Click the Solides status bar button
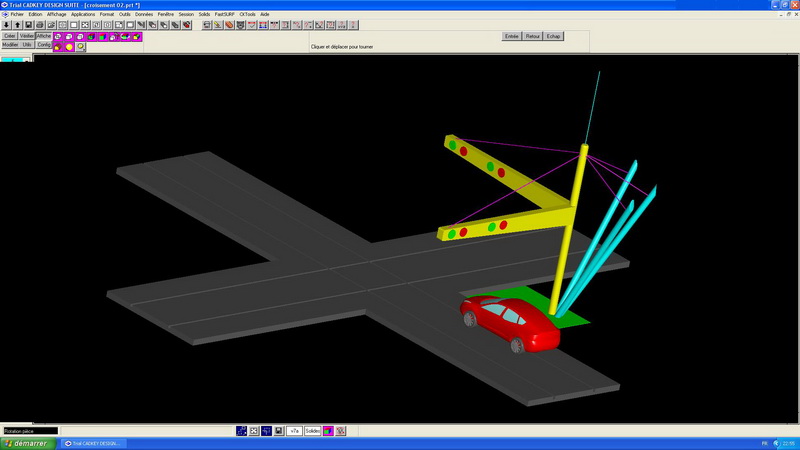This screenshot has width=800, height=450. click(x=312, y=431)
